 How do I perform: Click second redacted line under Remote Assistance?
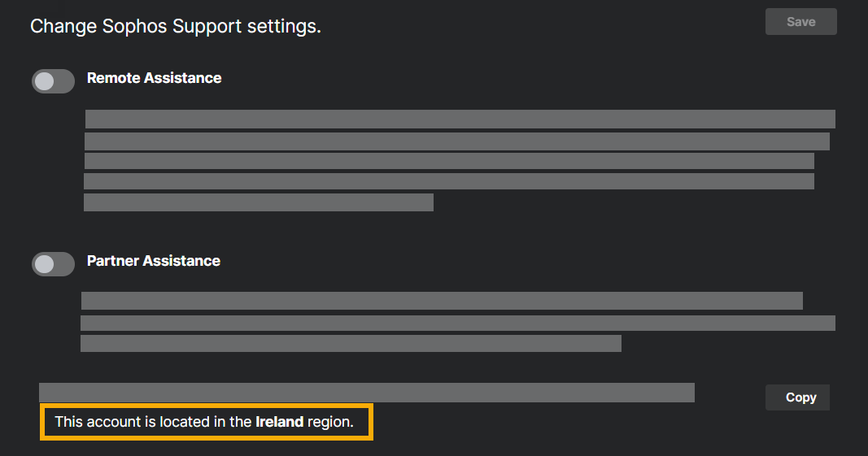tap(456, 141)
